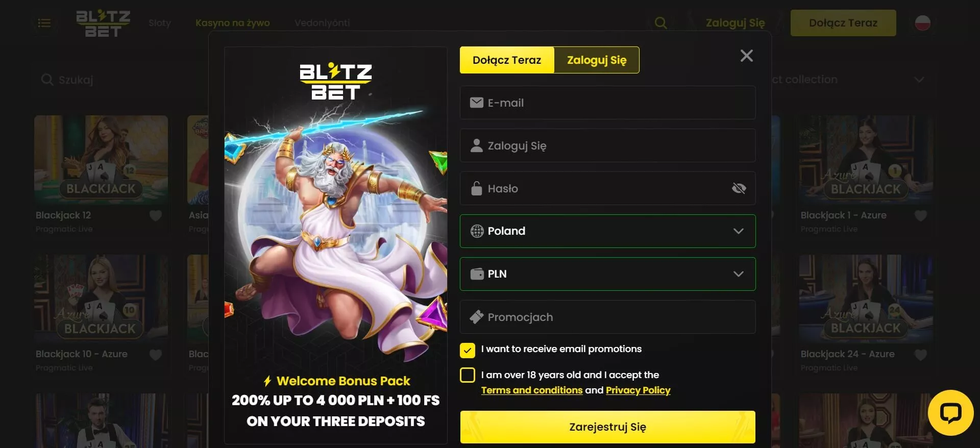
Task: Uncheck email promotions checkbox
Action: (468, 350)
